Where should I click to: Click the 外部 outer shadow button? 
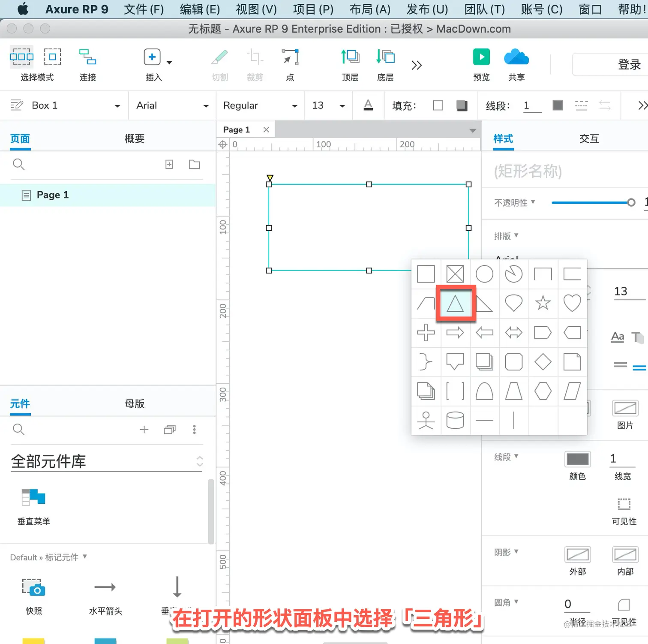578,554
